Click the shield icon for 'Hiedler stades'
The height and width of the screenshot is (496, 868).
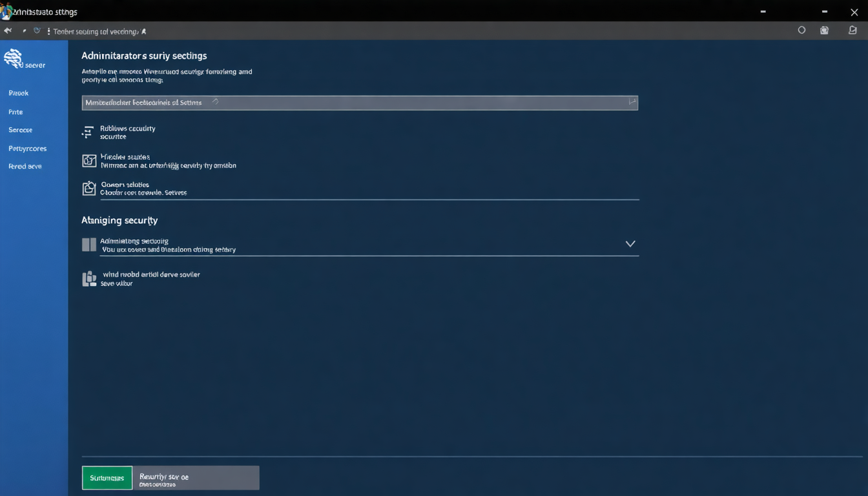pyautogui.click(x=89, y=160)
